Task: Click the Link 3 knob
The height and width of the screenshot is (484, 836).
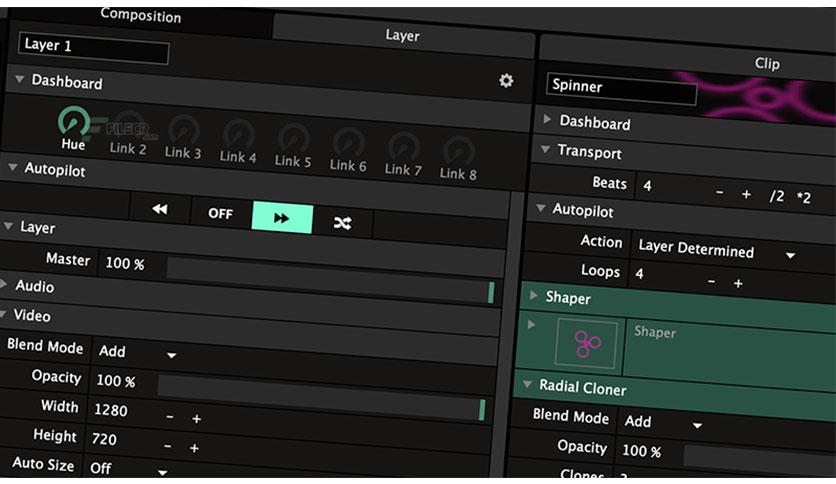Action: 184,130
